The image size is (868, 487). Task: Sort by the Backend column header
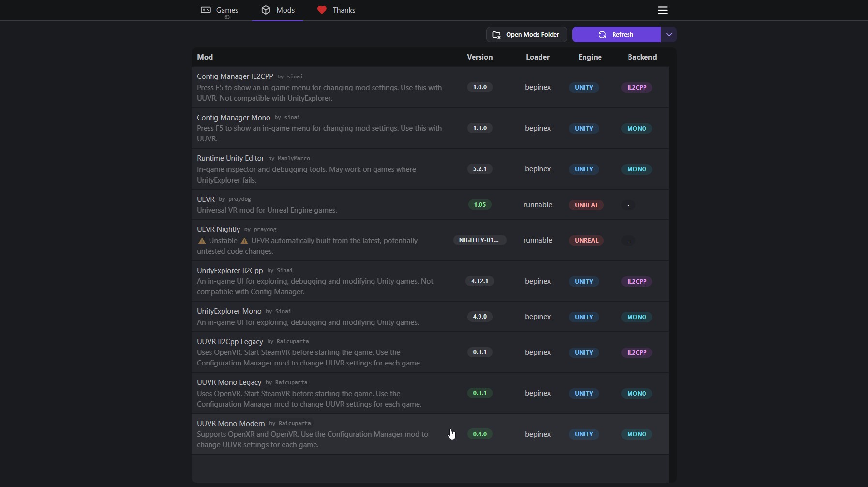(x=642, y=57)
